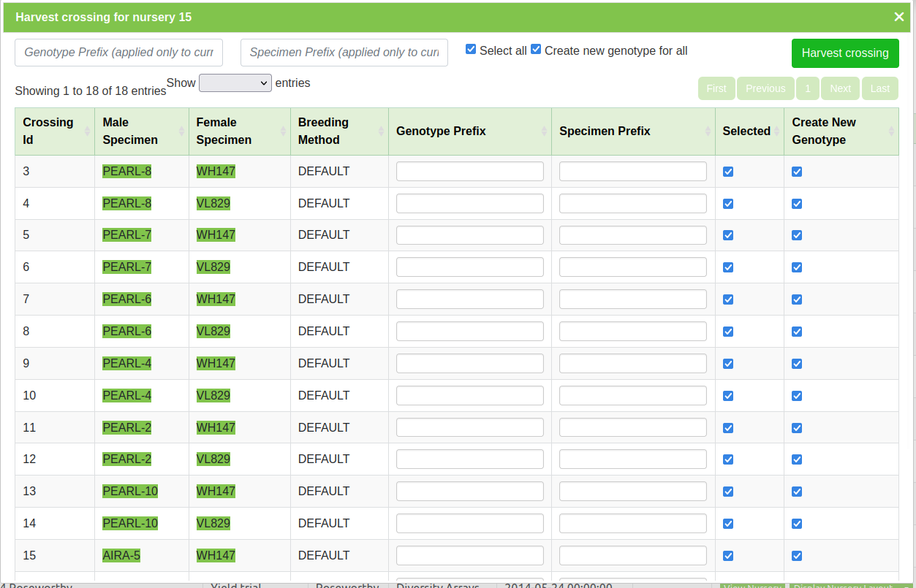Uncheck Create New Genotype for crossing 9
916x588 pixels.
pos(797,364)
